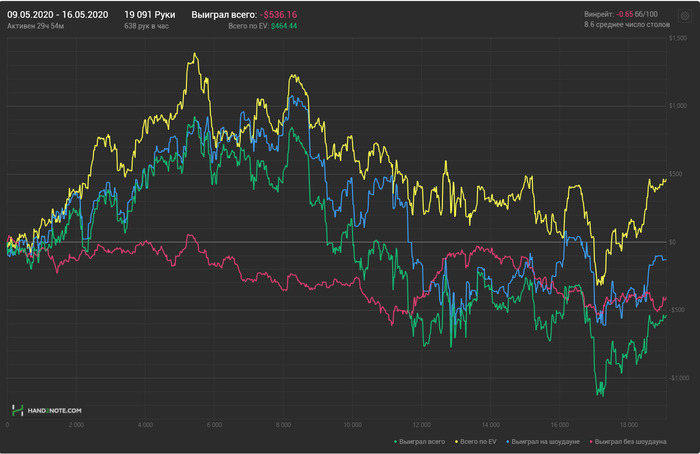Click the total winnings value -$536.16

pos(279,15)
